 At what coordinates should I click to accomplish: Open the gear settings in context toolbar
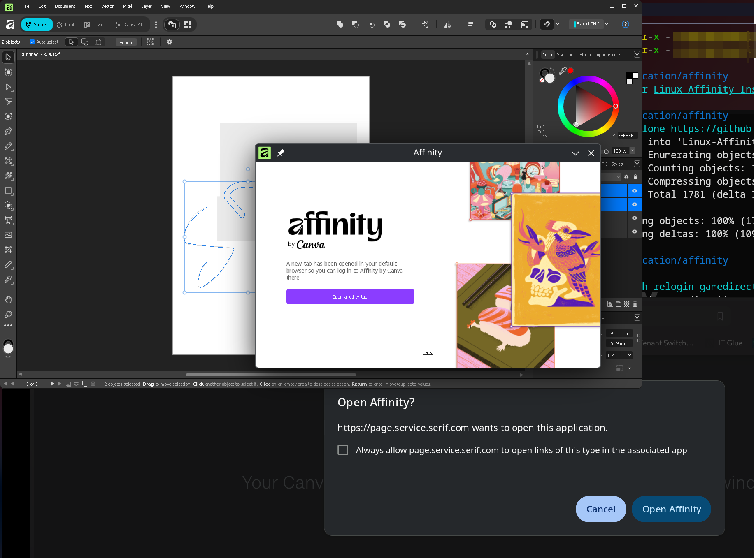(x=170, y=42)
